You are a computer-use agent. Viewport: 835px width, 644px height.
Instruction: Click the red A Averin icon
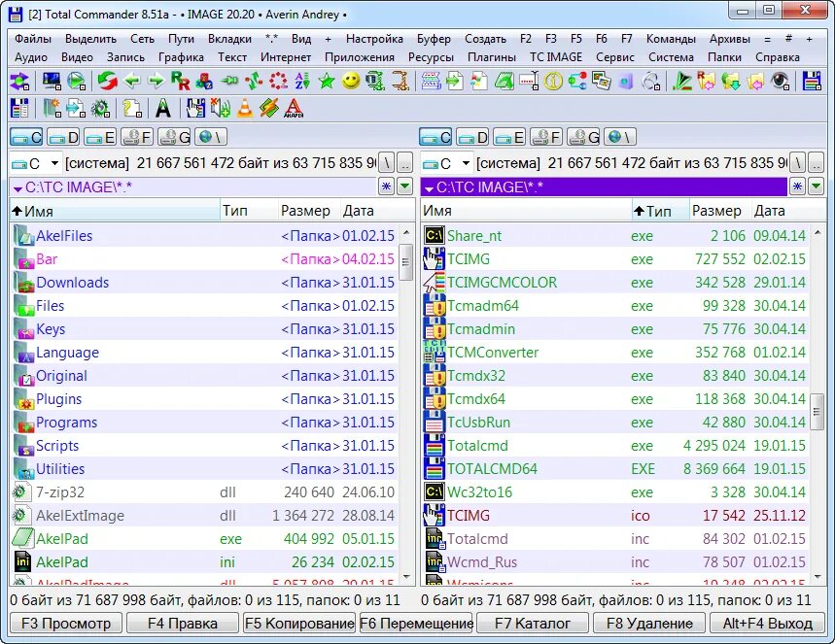tap(293, 108)
